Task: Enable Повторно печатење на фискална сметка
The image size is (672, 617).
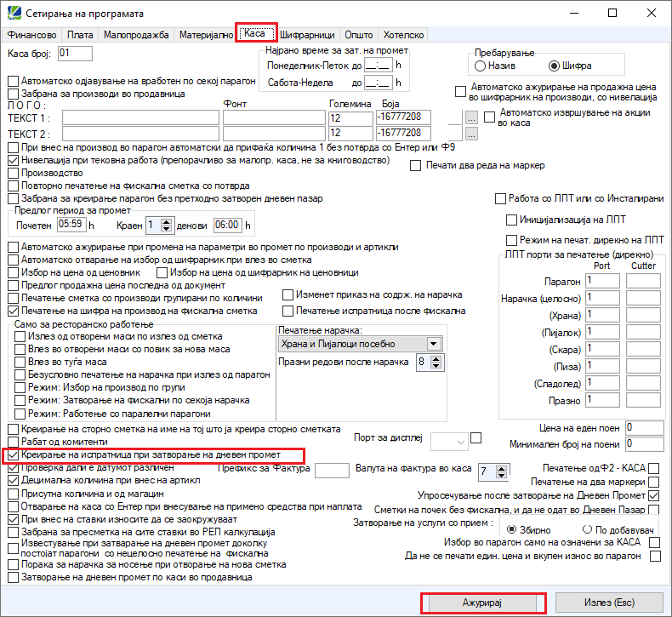Action: pos(14,186)
